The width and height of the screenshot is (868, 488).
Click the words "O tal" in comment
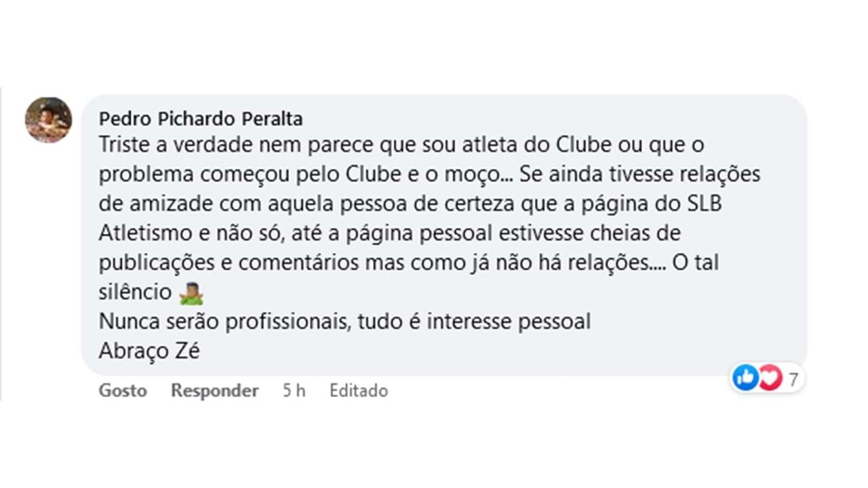696,263
